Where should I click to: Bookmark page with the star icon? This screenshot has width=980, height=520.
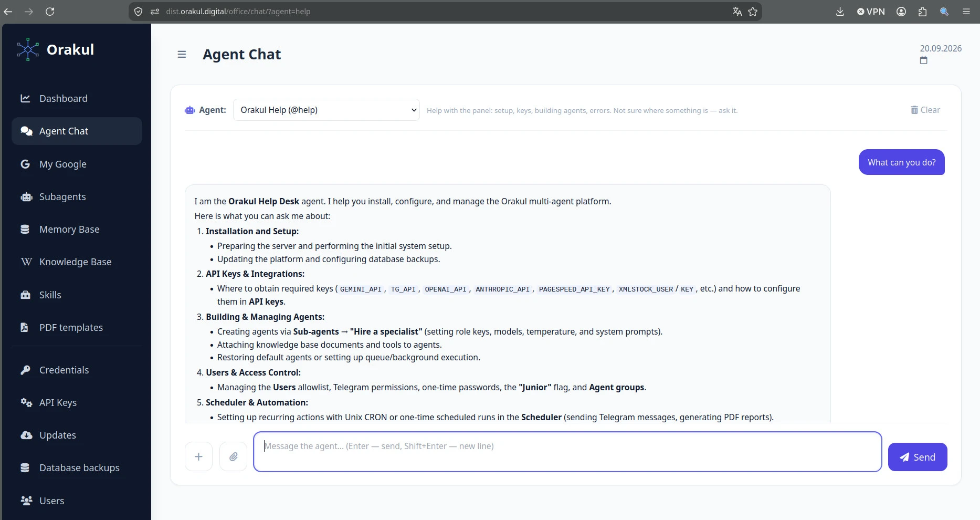click(753, 12)
